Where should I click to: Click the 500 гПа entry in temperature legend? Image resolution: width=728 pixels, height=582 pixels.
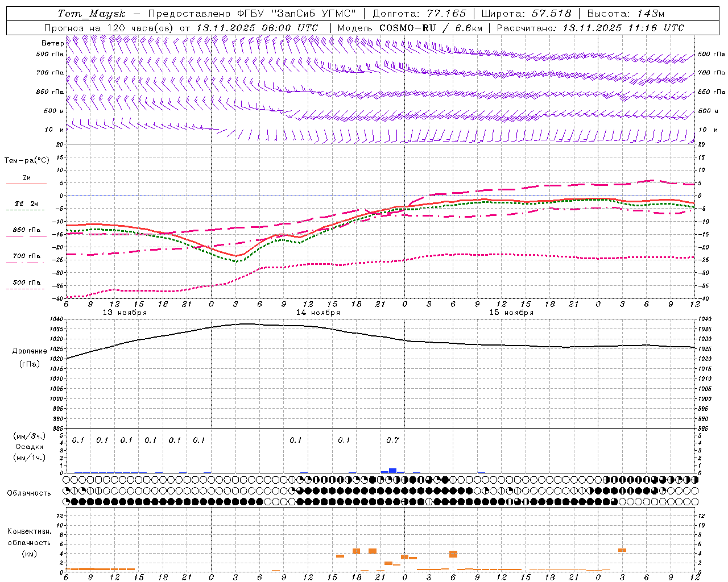coord(27,282)
